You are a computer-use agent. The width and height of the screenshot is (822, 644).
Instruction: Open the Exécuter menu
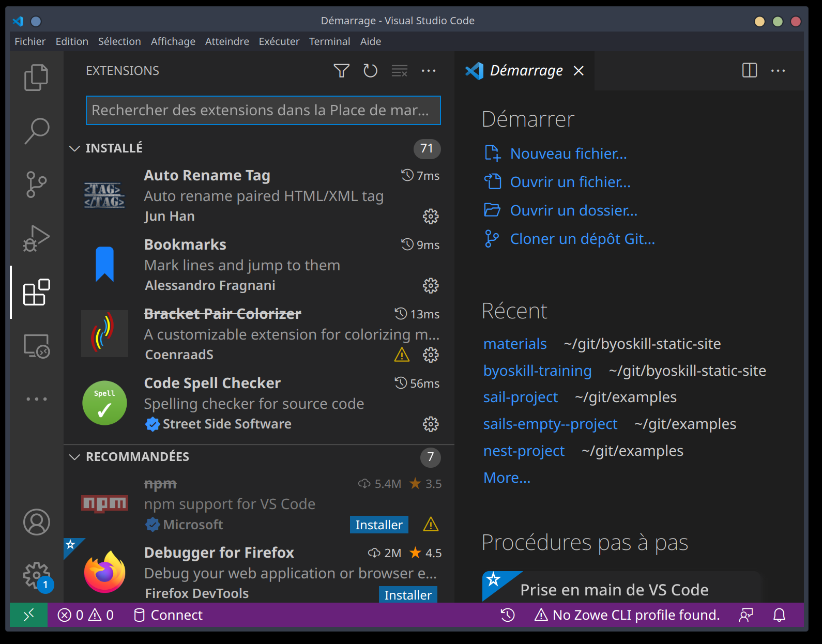pos(279,41)
